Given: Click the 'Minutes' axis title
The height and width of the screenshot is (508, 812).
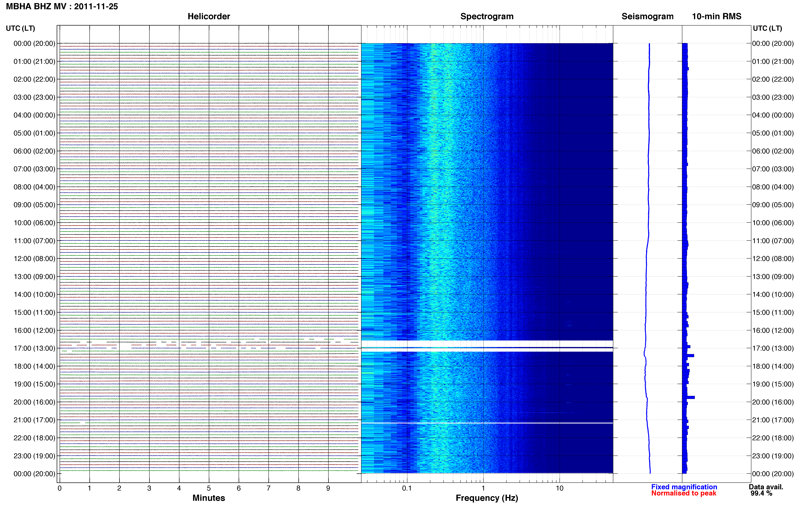Looking at the screenshot, I should (x=208, y=498).
